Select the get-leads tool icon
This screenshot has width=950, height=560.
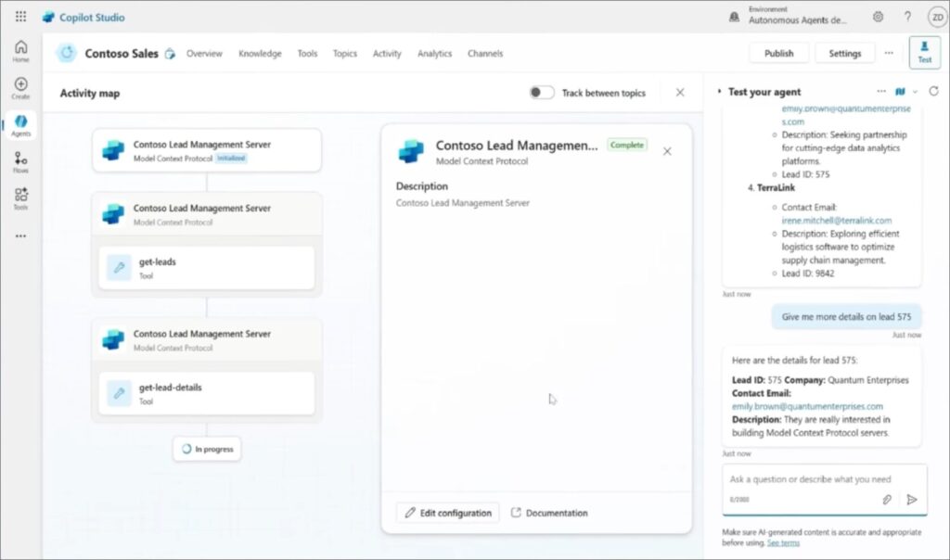[119, 268]
